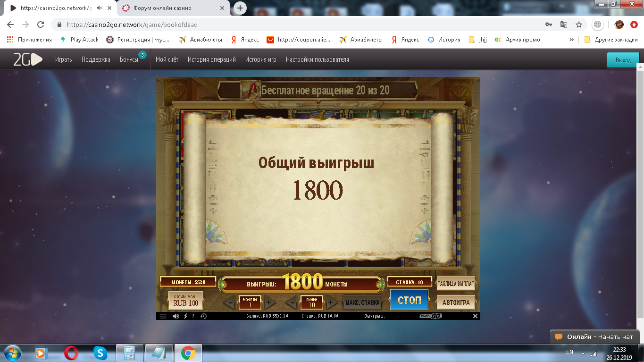Open the first Авиабилеты bookmark
This screenshot has height=362, width=644.
201,40
